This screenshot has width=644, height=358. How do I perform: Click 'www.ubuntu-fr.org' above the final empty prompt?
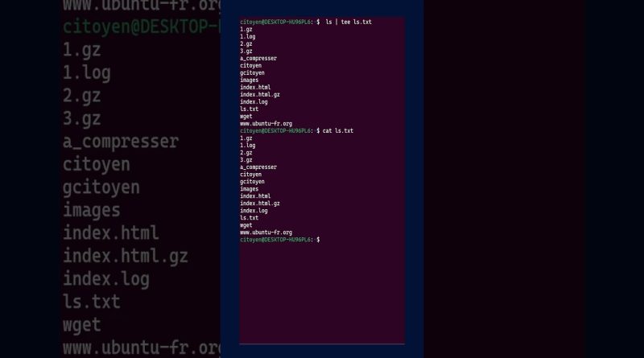(266, 232)
